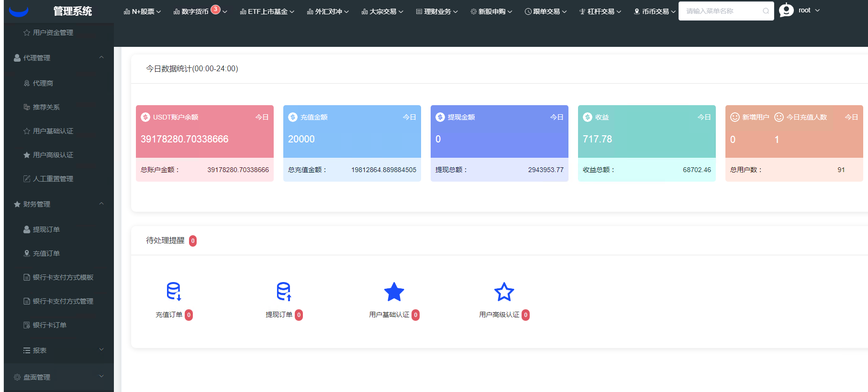Image resolution: width=868 pixels, height=392 pixels.
Task: Click the withdrawal order database icon
Action: point(284,291)
